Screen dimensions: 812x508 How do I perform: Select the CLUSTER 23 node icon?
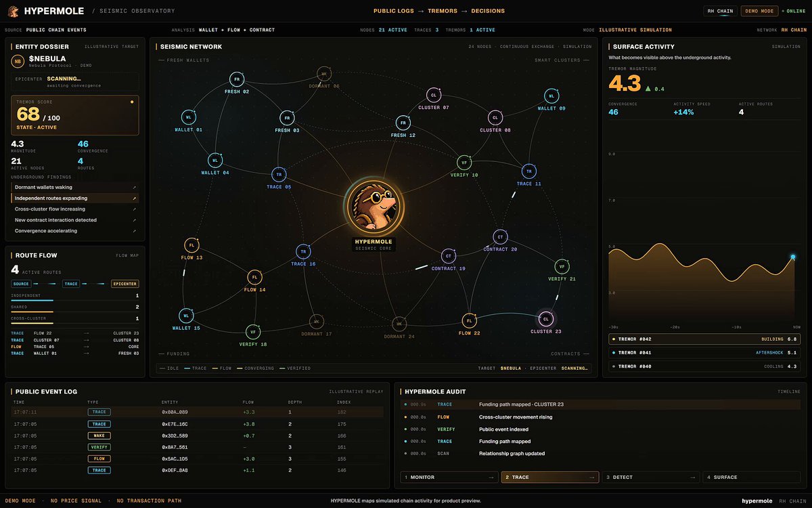click(x=546, y=319)
